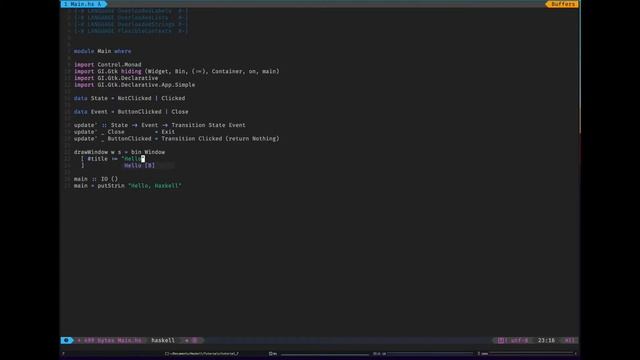Click the "499 bytes Main.hs" status segment

point(109,340)
